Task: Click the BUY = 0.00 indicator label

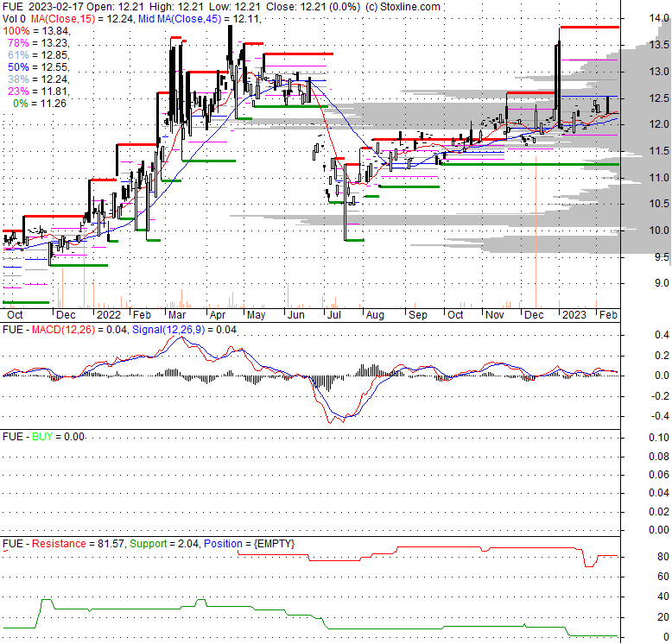Action: pos(58,436)
